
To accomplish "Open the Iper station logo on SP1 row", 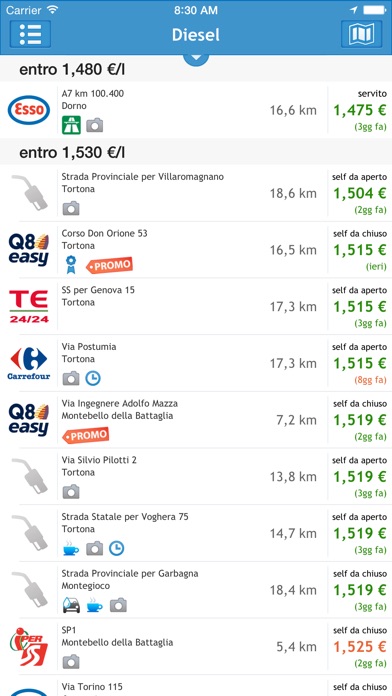I will (x=29, y=647).
